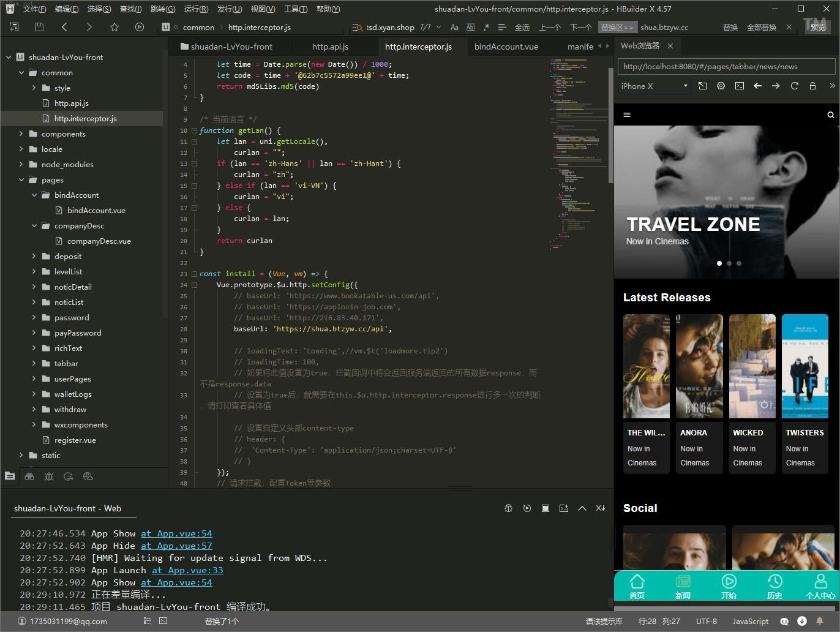The height and width of the screenshot is (632, 840).
Task: Refresh the built-in web browser page
Action: tap(794, 86)
